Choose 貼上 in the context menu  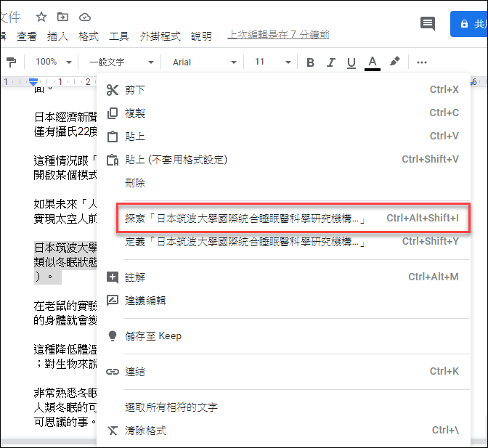click(283, 137)
